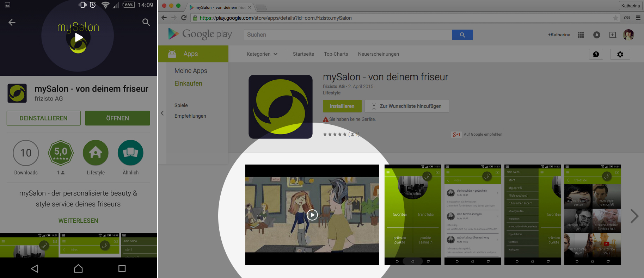
Task: Close the mySalon browser tab
Action: coord(250,7)
